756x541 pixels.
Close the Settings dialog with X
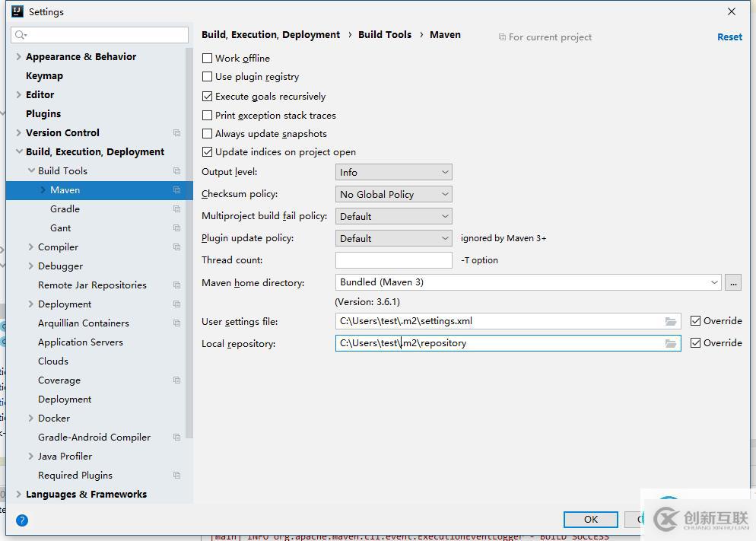pos(732,11)
